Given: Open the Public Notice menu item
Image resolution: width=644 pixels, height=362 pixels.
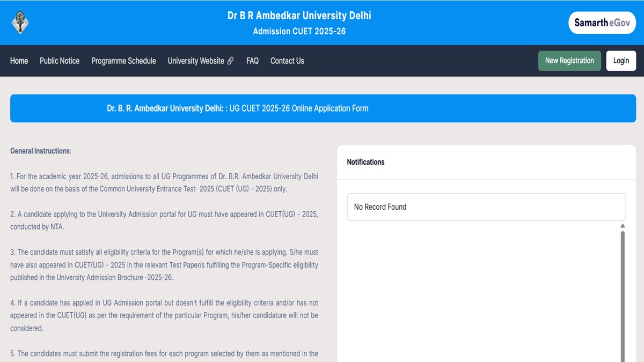Looking at the screenshot, I should pos(60,61).
